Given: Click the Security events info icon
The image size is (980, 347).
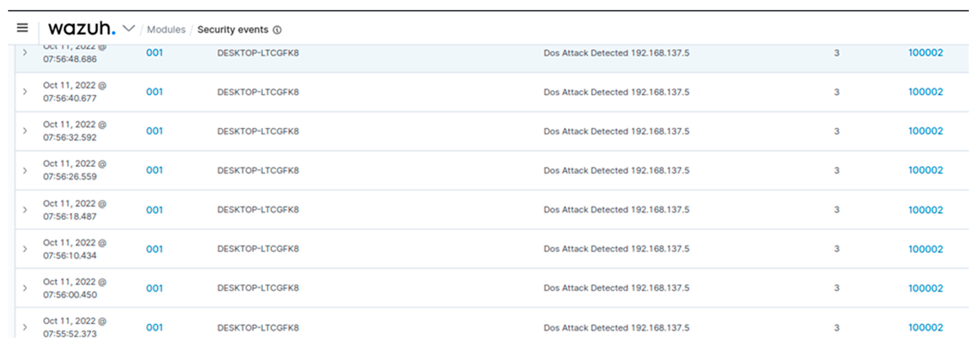Looking at the screenshot, I should click(x=278, y=30).
